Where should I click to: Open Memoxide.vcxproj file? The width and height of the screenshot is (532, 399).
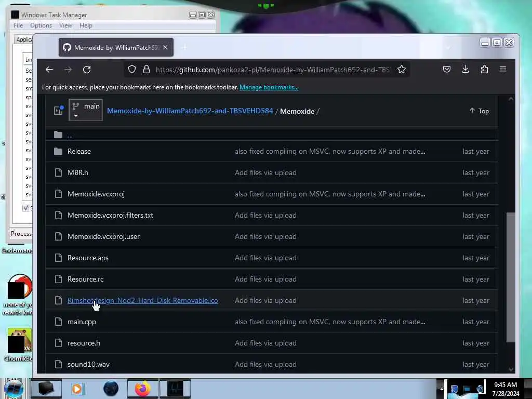pos(96,194)
